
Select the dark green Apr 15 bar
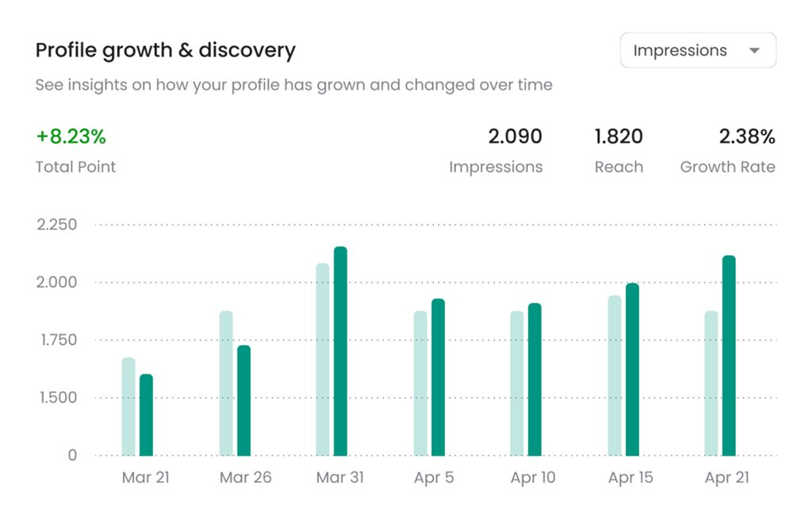pyautogui.click(x=632, y=369)
